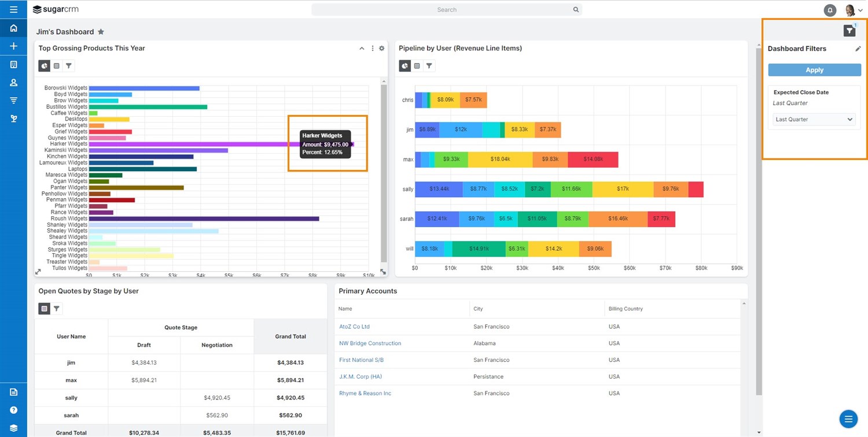Click the plus quick create icon in sidebar
The width and height of the screenshot is (868, 437).
[13, 46]
